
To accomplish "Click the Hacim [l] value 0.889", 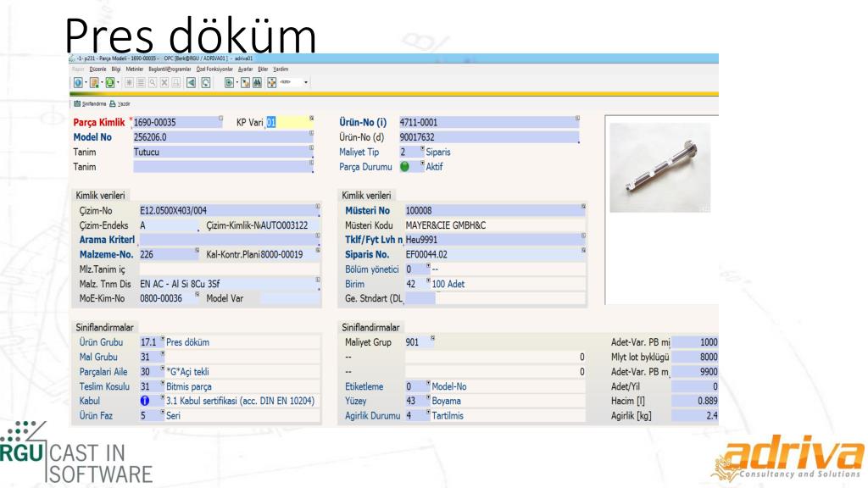I will coord(695,401).
